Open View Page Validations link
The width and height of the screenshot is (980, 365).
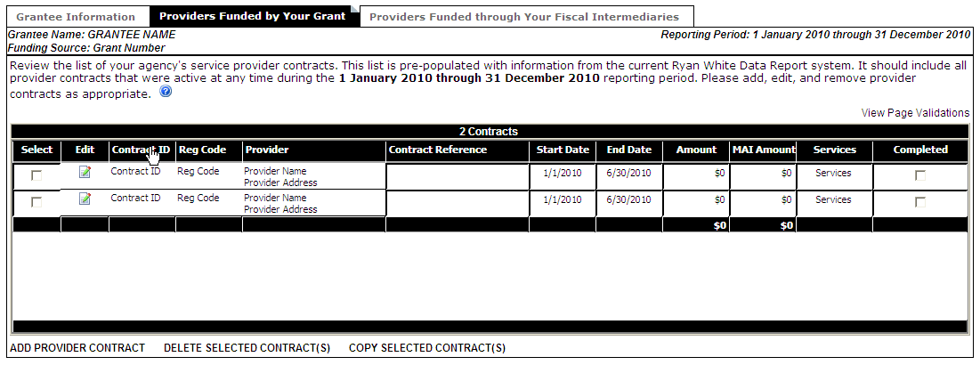tap(915, 112)
